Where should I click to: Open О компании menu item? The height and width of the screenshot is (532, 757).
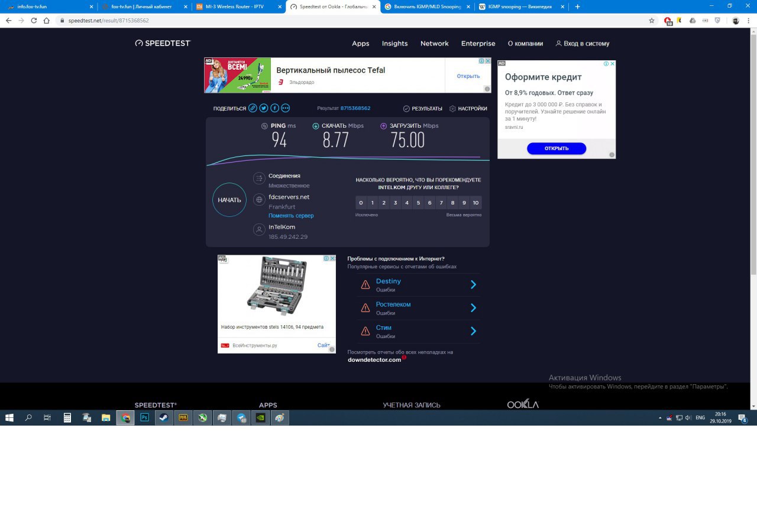[525, 43]
